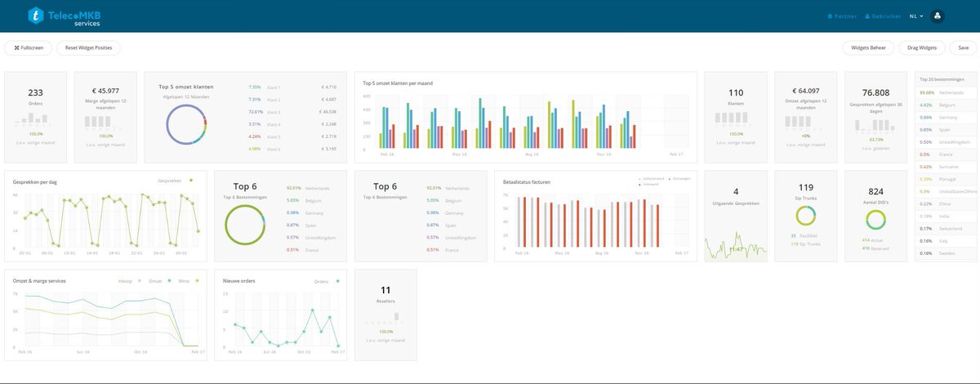Open the user avatar profile icon
Screen dimensions: 980x384
[x=938, y=16]
